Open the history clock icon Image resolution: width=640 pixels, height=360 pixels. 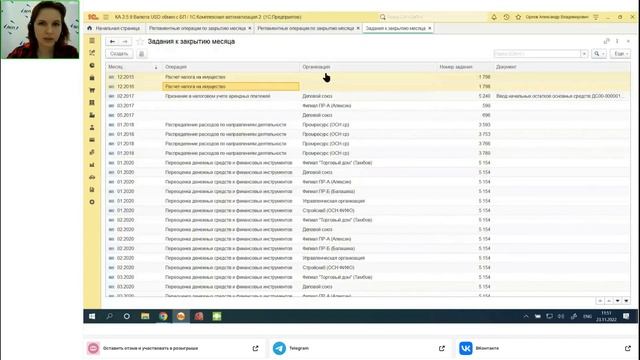506,17
